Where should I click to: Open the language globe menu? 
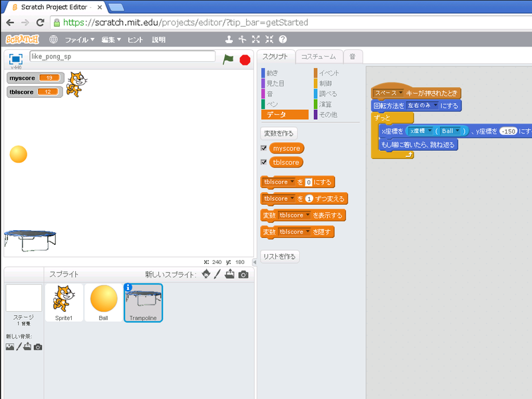coord(53,40)
